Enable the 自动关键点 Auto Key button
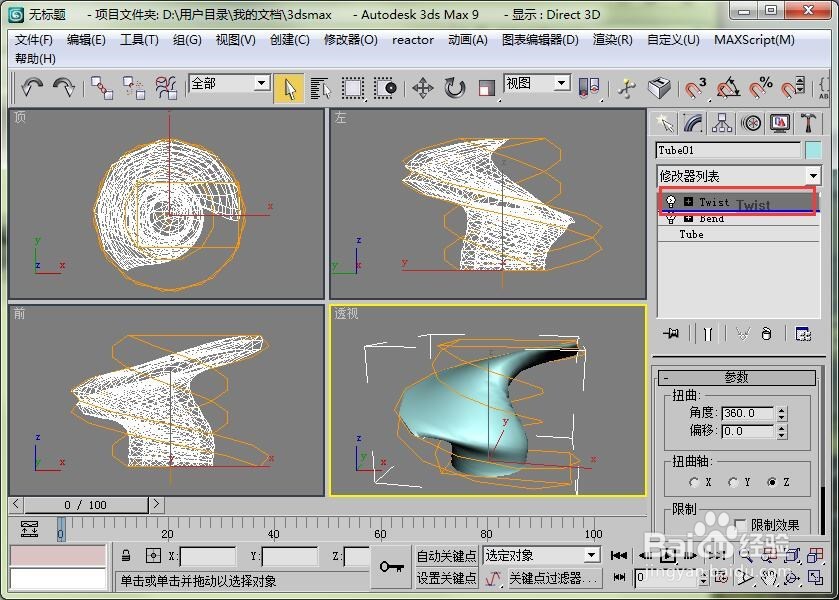This screenshot has height=600, width=839. click(445, 554)
